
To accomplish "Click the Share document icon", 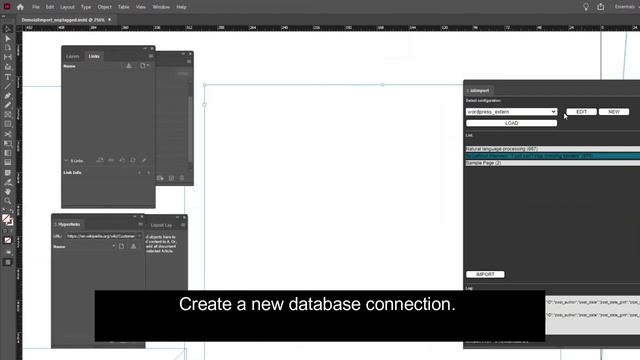I will [x=600, y=7].
